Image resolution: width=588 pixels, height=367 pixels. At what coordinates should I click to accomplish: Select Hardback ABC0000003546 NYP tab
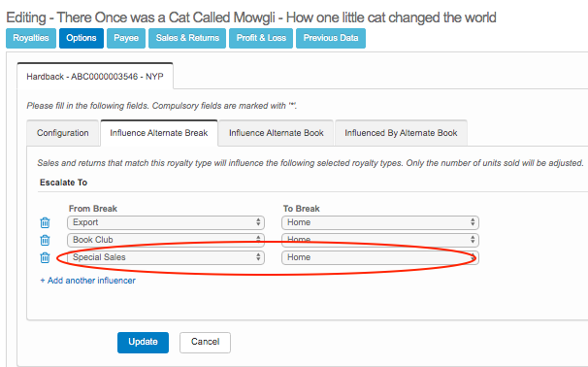coord(95,77)
